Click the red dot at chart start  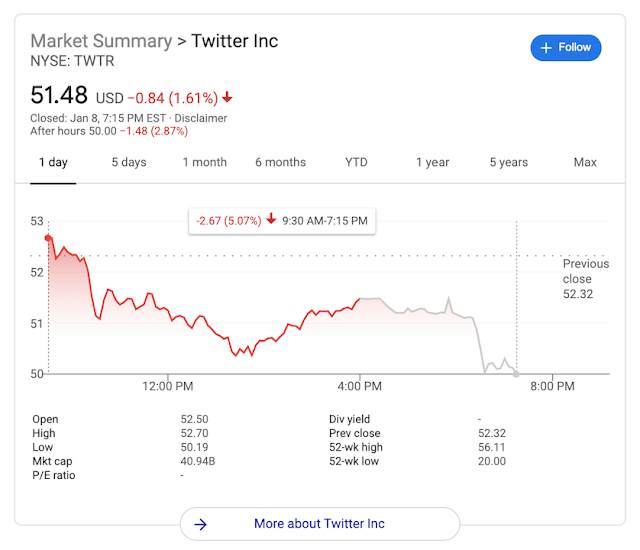(x=48, y=238)
